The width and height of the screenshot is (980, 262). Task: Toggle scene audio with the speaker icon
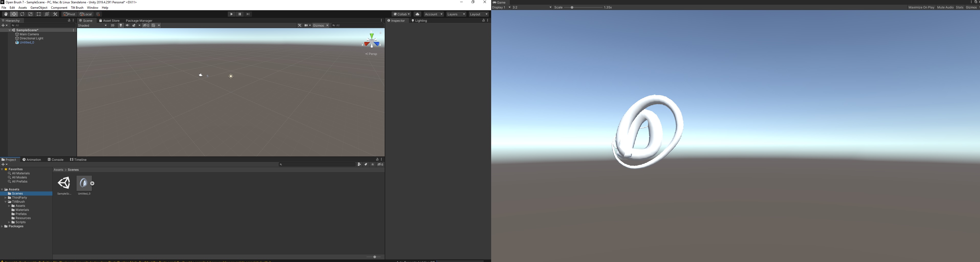(127, 25)
